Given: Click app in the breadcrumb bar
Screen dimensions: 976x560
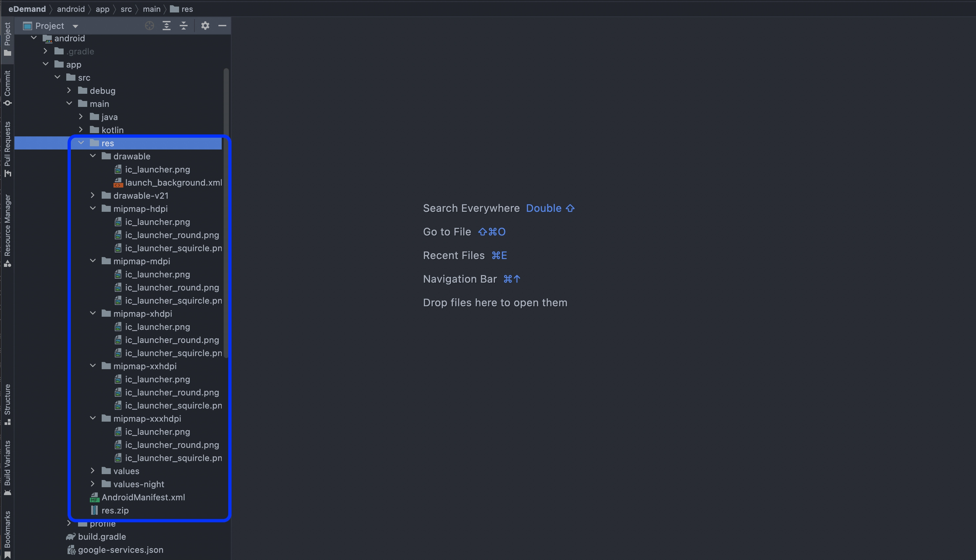Looking at the screenshot, I should pos(102,9).
